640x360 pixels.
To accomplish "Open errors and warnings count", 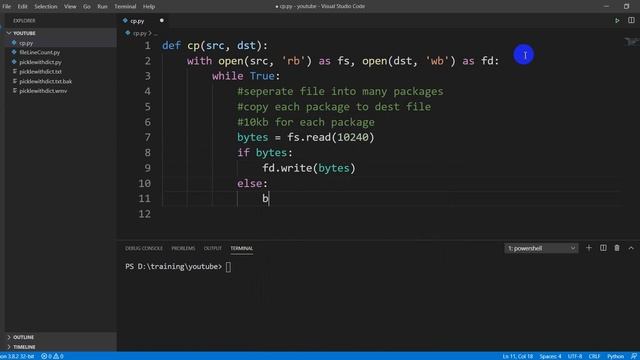I will pos(52,356).
